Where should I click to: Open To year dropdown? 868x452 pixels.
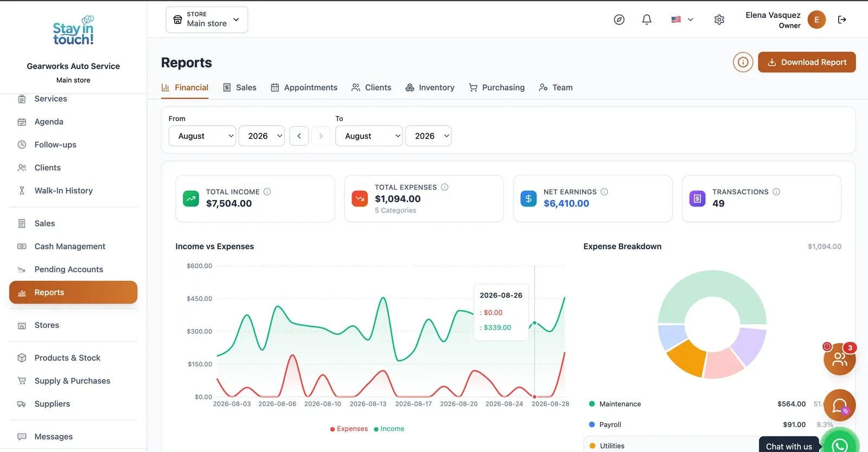429,136
